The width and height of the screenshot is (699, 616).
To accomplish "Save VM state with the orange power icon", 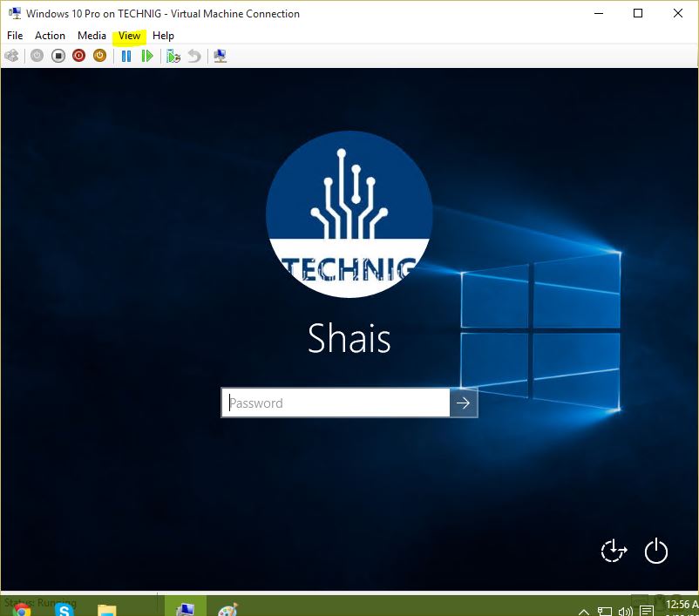I will pos(100,56).
